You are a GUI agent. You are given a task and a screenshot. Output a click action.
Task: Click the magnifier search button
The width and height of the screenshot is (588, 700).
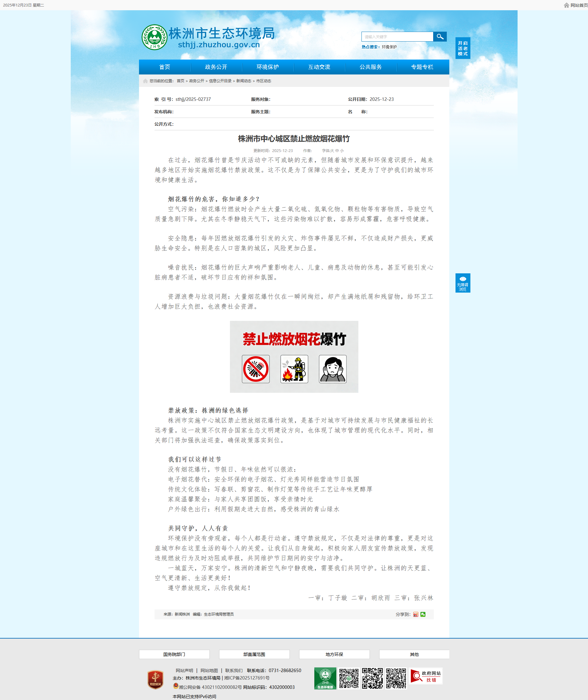(440, 37)
